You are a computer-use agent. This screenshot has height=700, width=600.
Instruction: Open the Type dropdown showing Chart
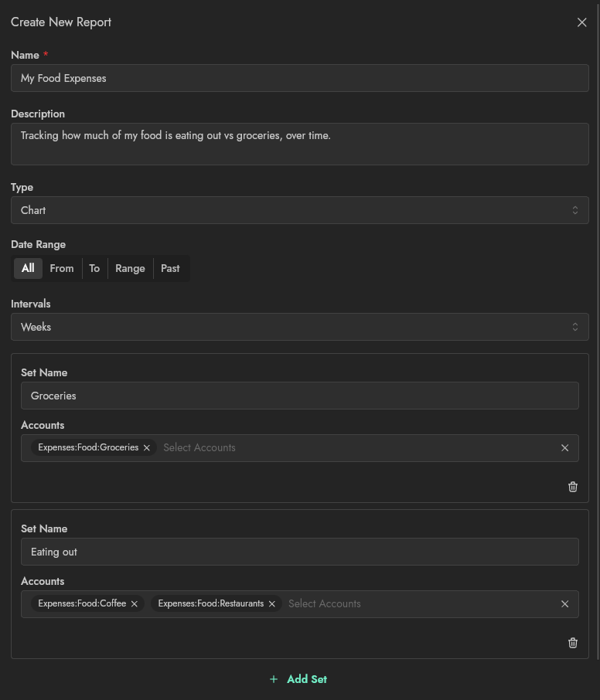click(300, 210)
